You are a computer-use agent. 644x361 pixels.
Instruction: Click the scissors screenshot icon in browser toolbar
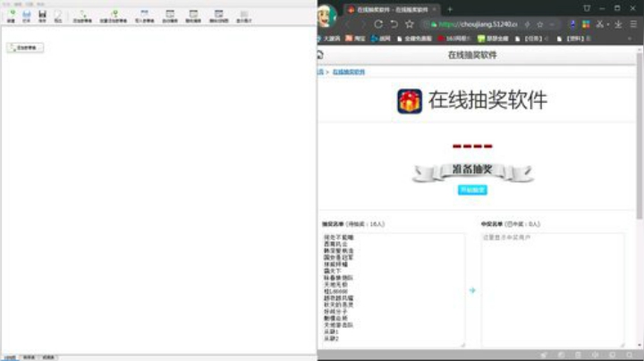point(600,25)
